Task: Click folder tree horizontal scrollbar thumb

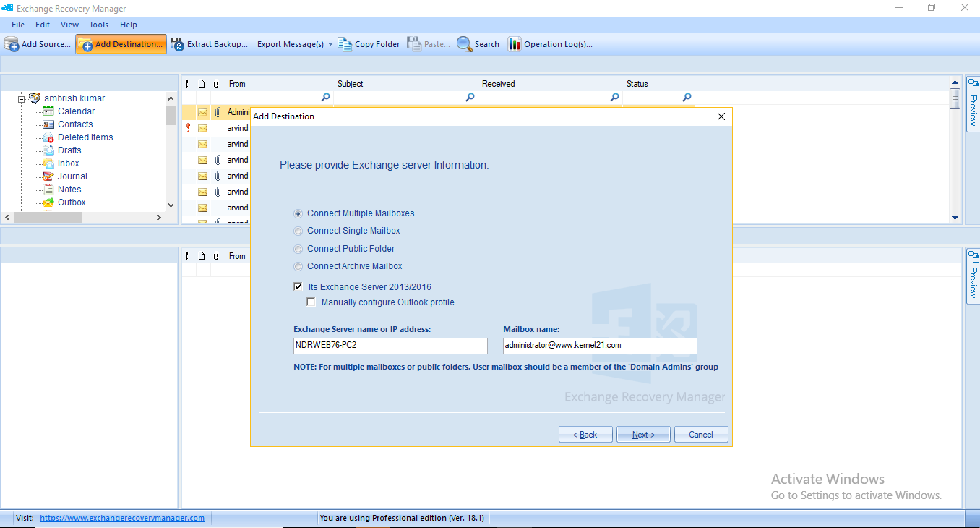Action: (x=48, y=217)
